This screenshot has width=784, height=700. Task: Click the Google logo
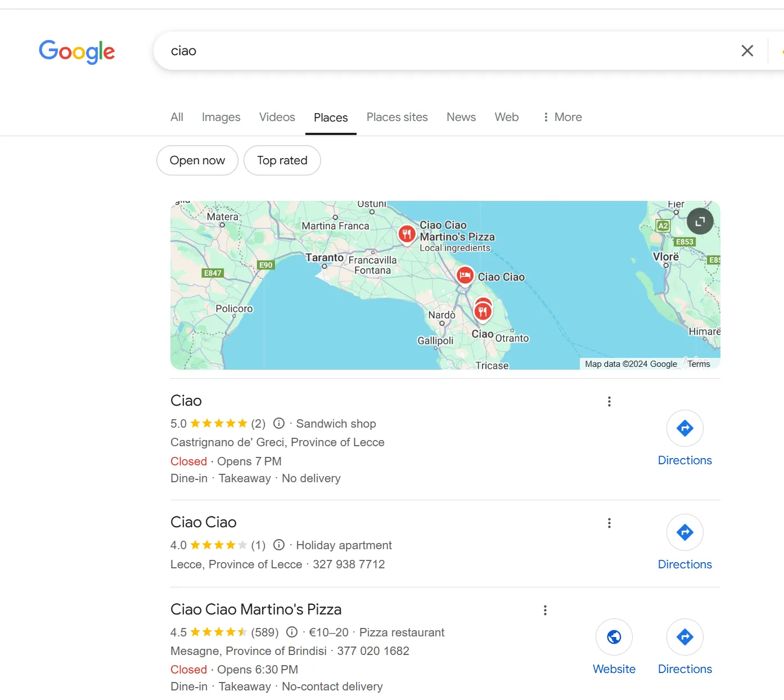(76, 52)
